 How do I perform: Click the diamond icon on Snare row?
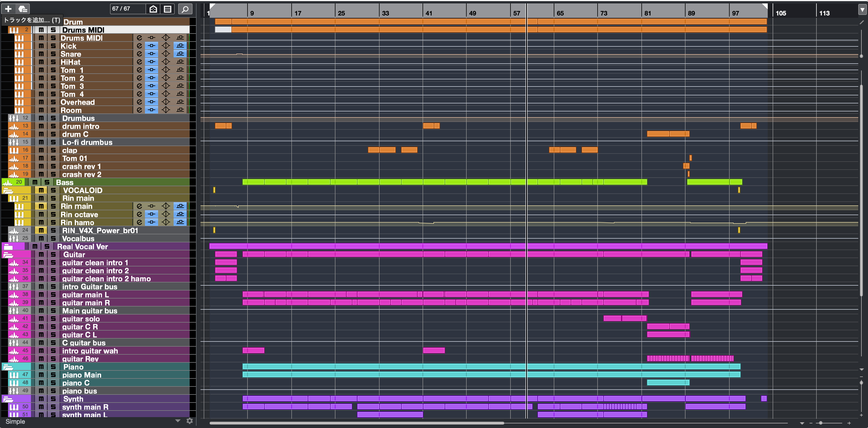point(166,54)
